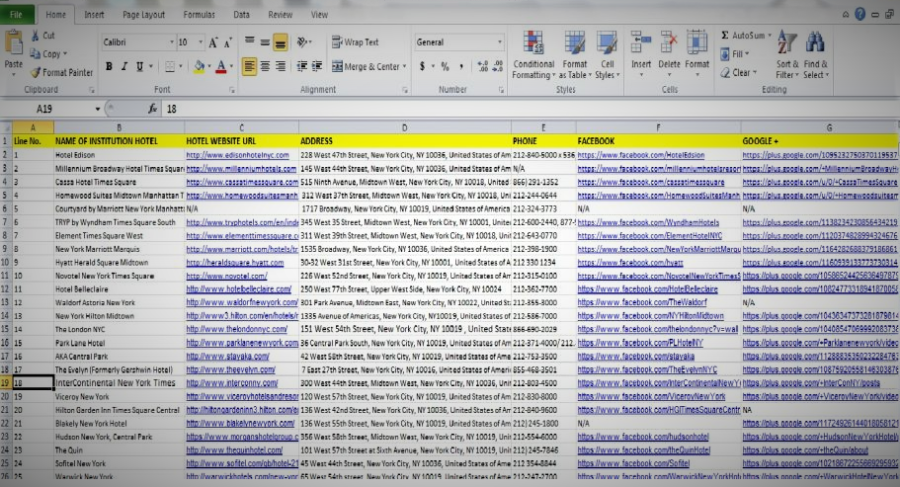Open Cell Styles

pos(607,55)
